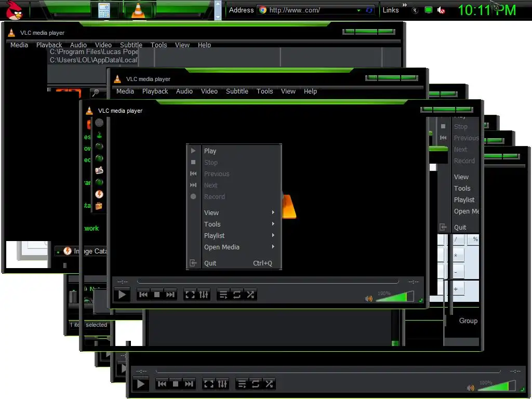Adjust volume slider in bottom VLC window
Image resolution: width=532 pixels, height=399 pixels.
(497, 386)
